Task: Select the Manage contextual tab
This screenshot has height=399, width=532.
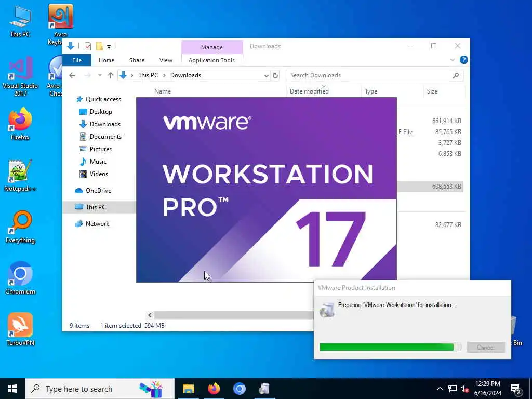Action: click(x=212, y=47)
